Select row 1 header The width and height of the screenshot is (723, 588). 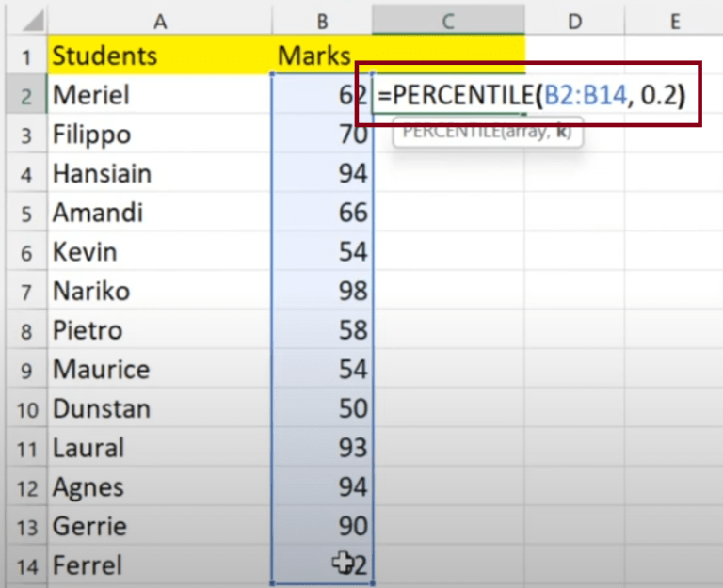[26, 56]
